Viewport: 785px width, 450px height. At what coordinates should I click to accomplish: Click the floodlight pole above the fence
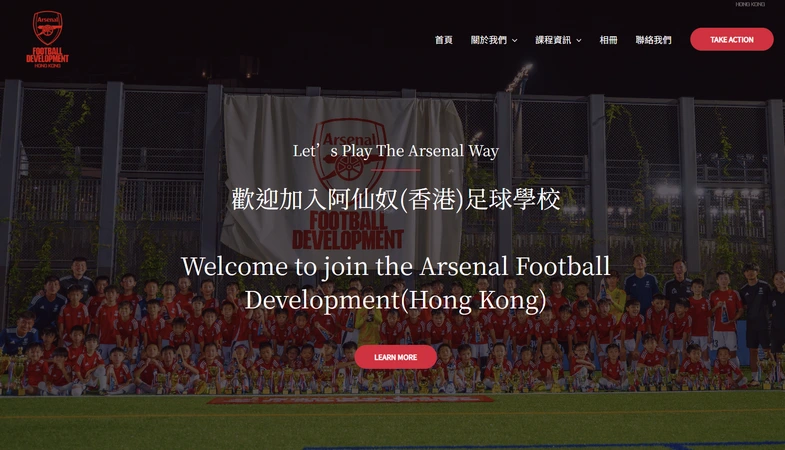click(519, 79)
